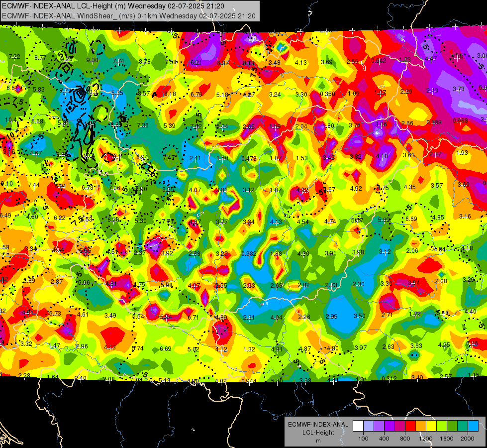Click the dark green legend swatch
The height and width of the screenshot is (448, 487).
point(452,426)
